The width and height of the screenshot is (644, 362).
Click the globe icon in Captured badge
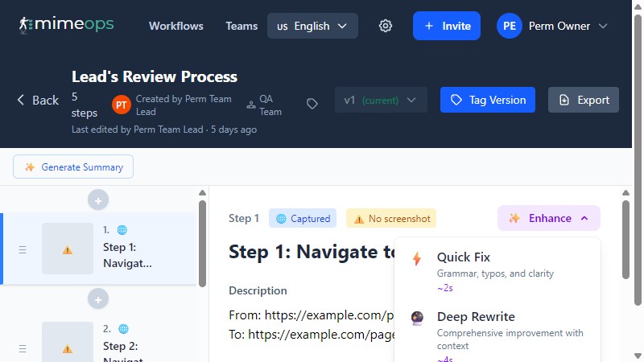[281, 219]
